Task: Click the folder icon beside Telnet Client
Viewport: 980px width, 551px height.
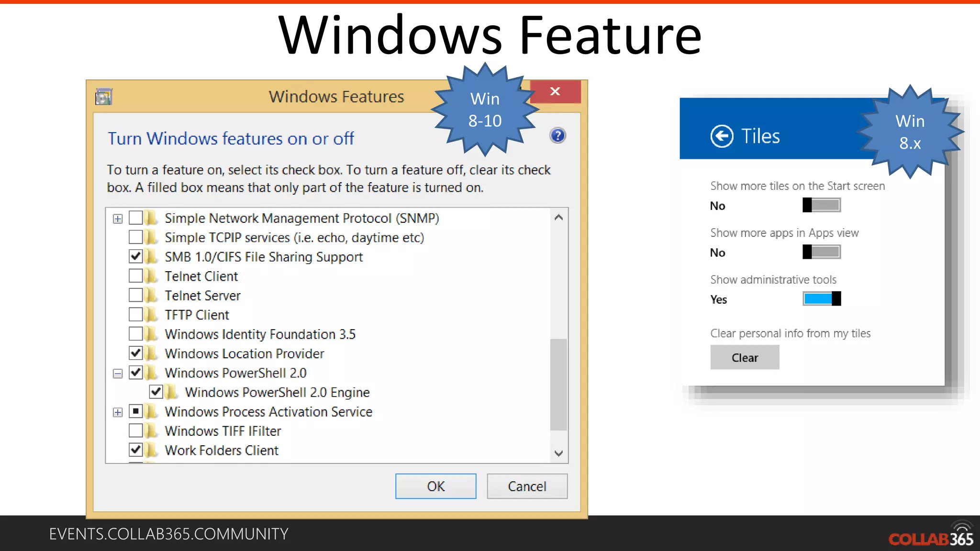Action: click(151, 276)
